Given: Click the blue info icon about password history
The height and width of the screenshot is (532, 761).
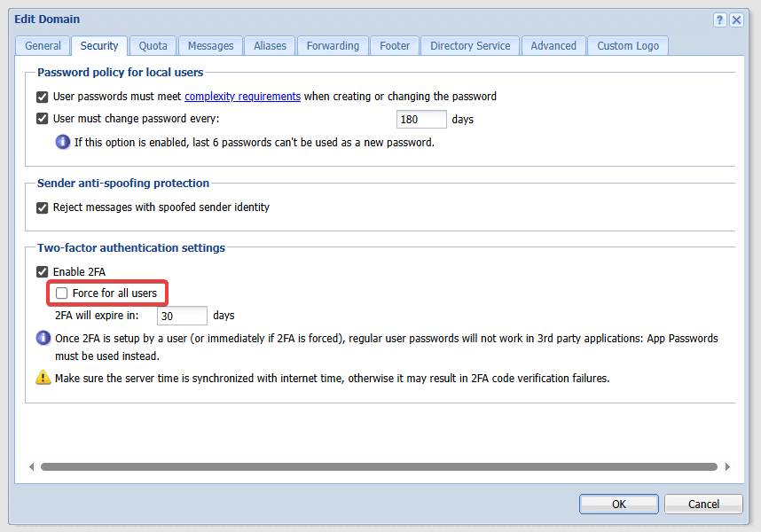Looking at the screenshot, I should tap(63, 142).
